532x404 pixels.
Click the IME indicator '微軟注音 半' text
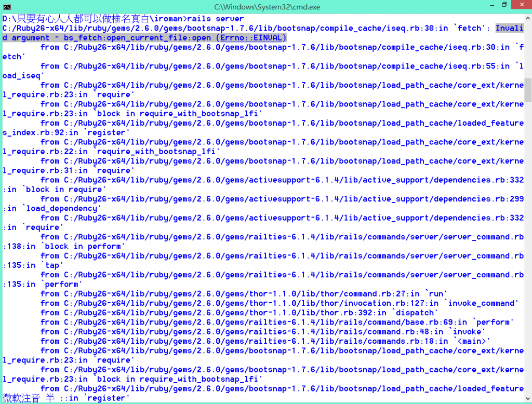coord(29,398)
